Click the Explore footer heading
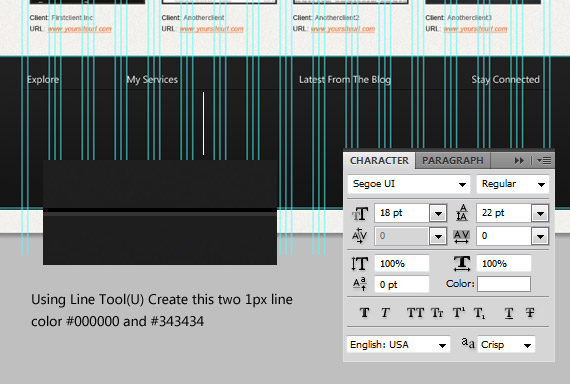The width and height of the screenshot is (570, 384). click(x=43, y=80)
